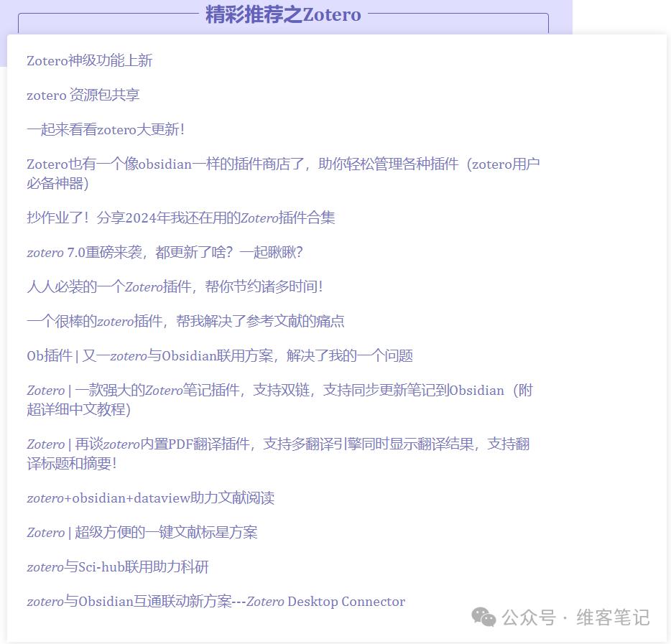Open 'Ob插件 | 又一zotero与Obsidian联用方案' link
This screenshot has width=671, height=644.
coord(220,356)
